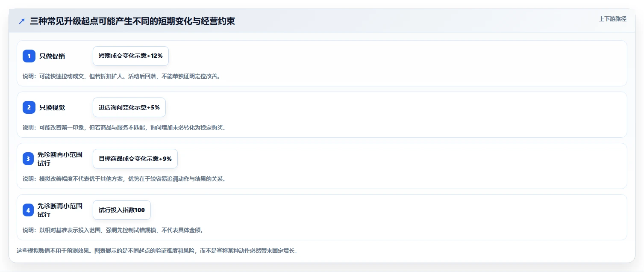Screen dimensions: 644x272
Task: Click the note starting 说明：可能快速拉动成交
Action: pyautogui.click(x=121, y=76)
